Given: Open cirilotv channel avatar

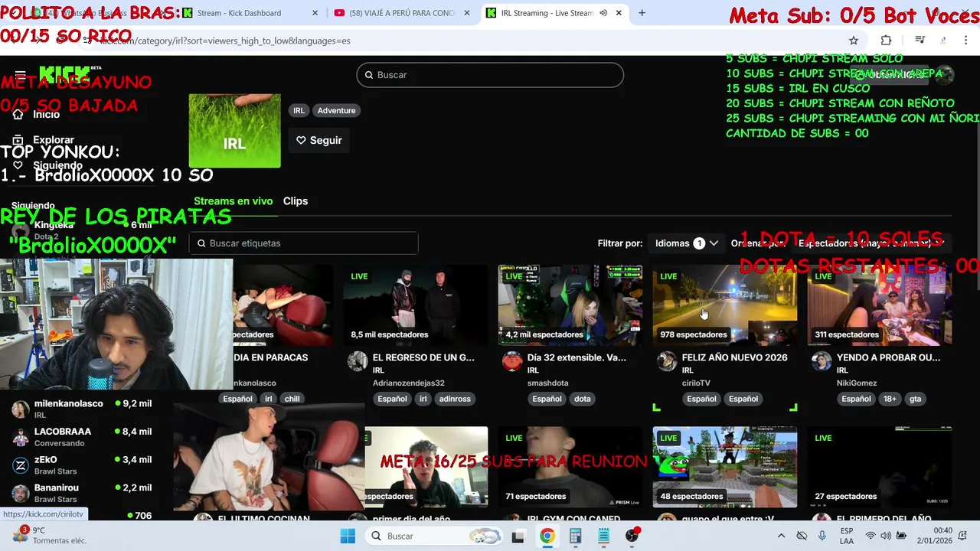Looking at the screenshot, I should click(667, 361).
